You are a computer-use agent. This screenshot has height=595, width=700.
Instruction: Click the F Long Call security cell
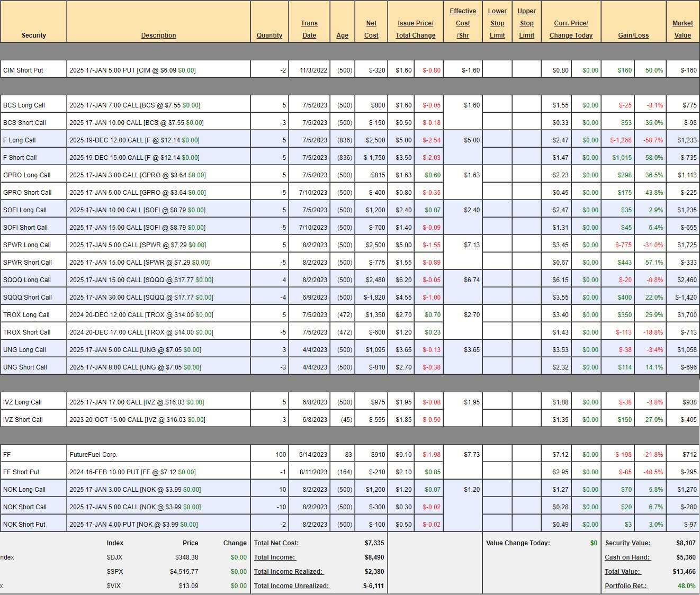(x=20, y=140)
